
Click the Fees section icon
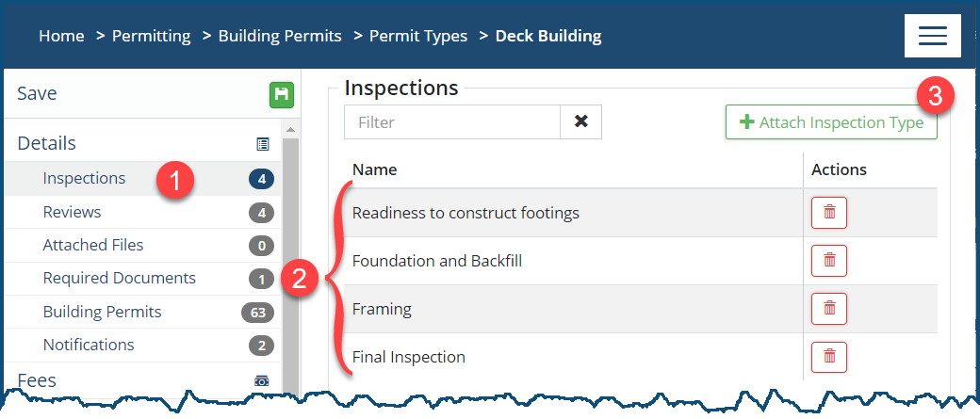coord(263,380)
